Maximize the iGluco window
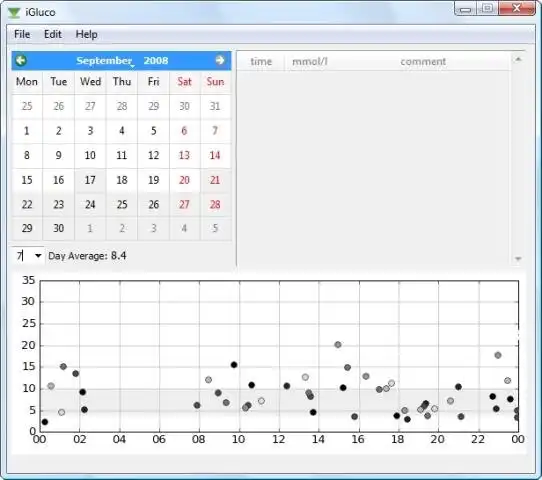Viewport: 542px width, 480px height. tap(487, 9)
